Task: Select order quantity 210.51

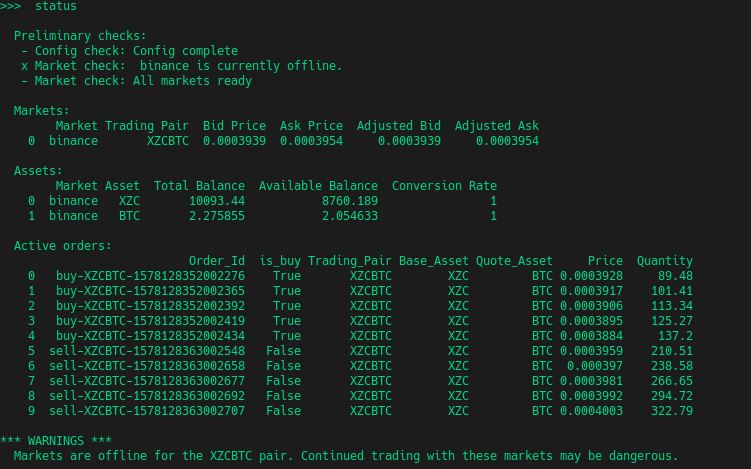Action: pos(672,351)
